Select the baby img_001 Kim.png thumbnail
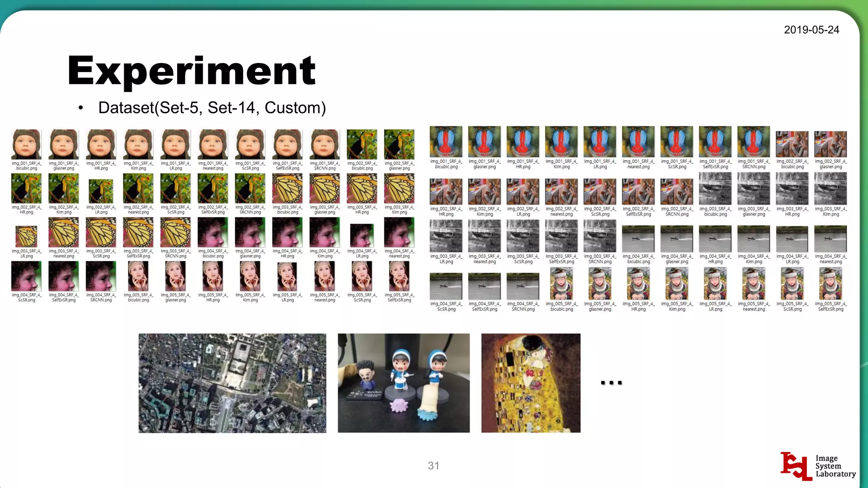Viewport: 868px width, 488px height. tap(138, 145)
